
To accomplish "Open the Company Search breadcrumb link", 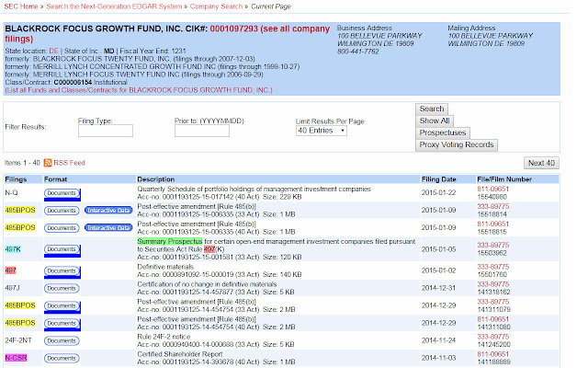I will click(x=216, y=6).
